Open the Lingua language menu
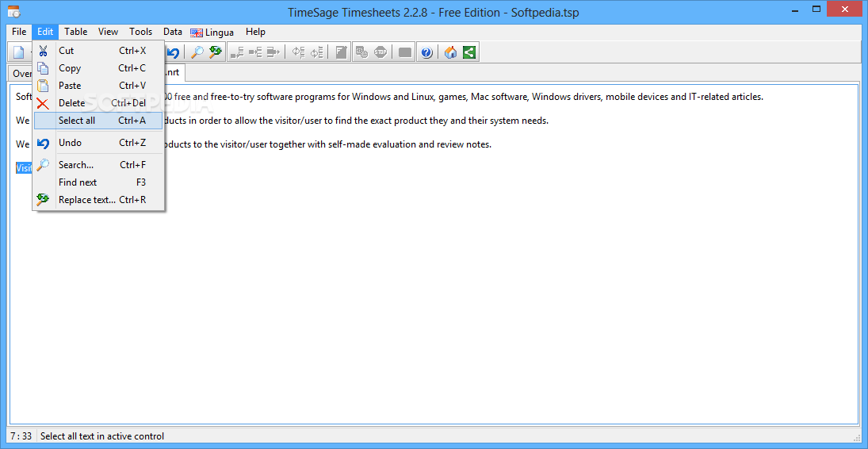 click(x=212, y=33)
